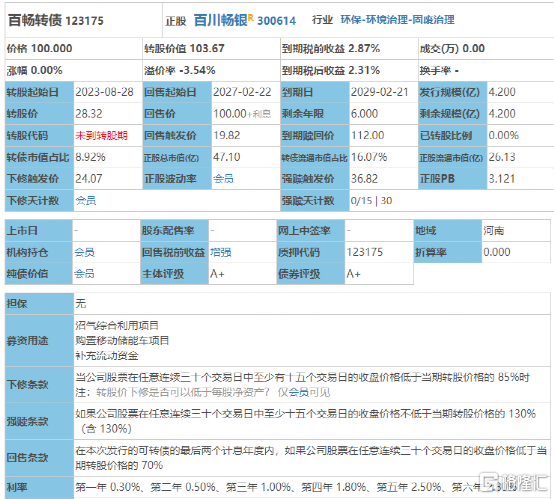Click 剩余年限 value 6.000
This screenshot has height=499, width=554.
click(x=365, y=114)
